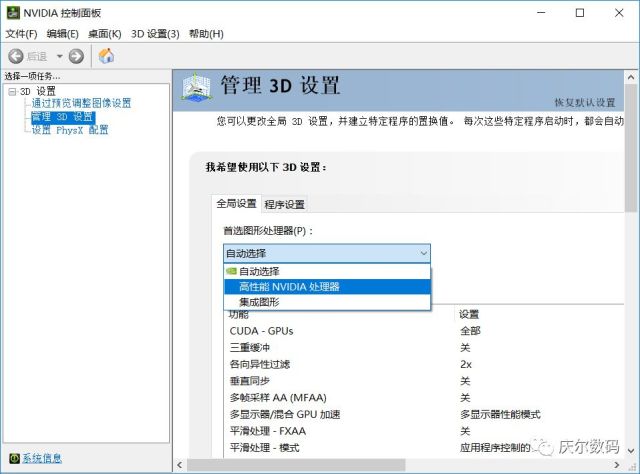Click the 2x value for 各向异性过滤
Image resolution: width=640 pixels, height=474 pixels.
466,365
